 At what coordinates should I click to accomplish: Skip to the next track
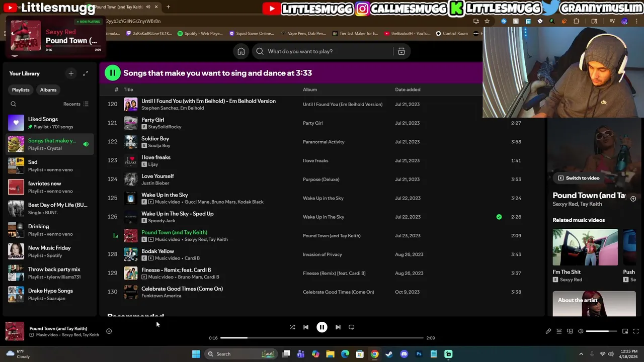tap(338, 327)
